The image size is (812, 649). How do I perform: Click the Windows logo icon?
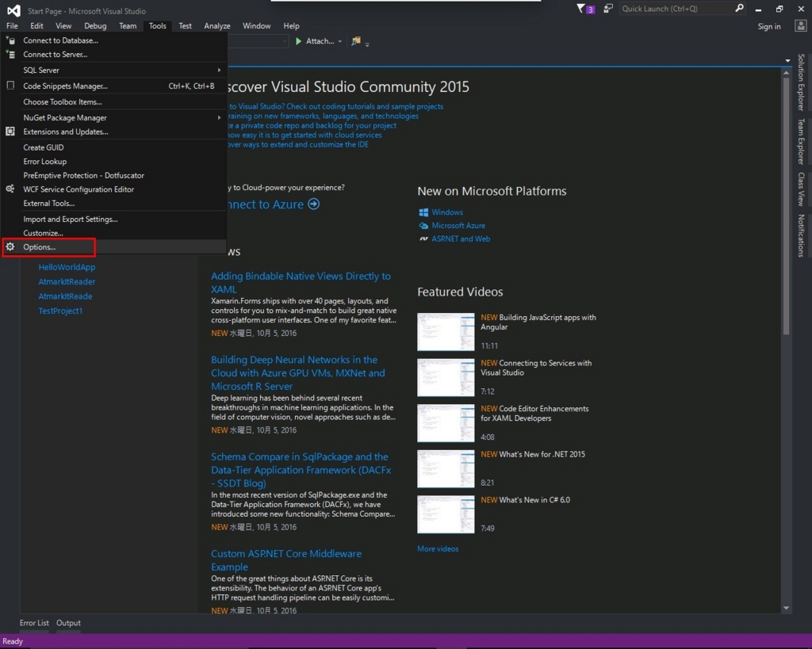tap(423, 212)
